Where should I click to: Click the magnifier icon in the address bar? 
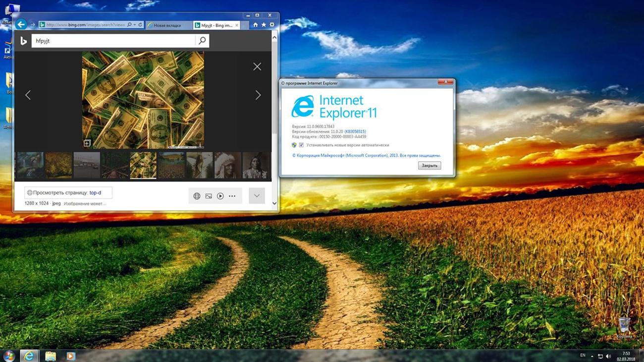click(x=129, y=25)
